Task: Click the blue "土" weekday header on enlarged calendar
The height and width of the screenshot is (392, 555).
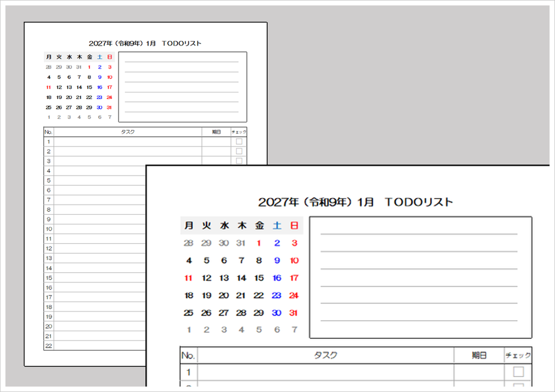Action: pos(277,226)
